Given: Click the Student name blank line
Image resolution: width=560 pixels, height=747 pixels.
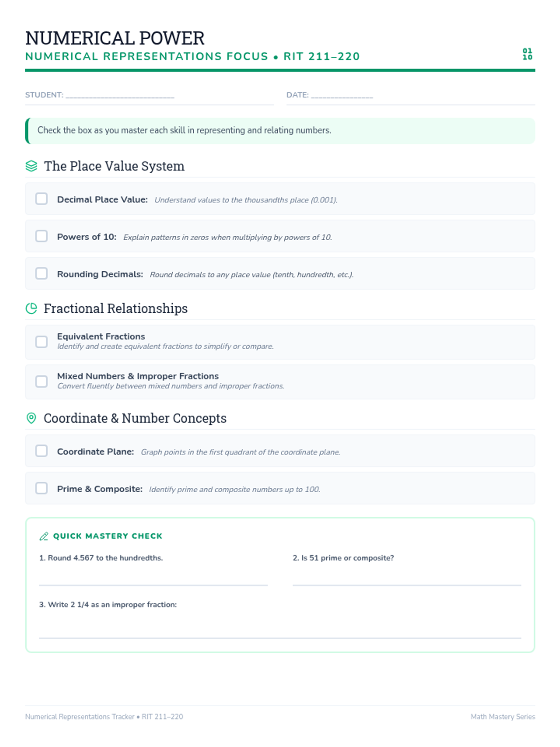Looking at the screenshot, I should [x=120, y=96].
